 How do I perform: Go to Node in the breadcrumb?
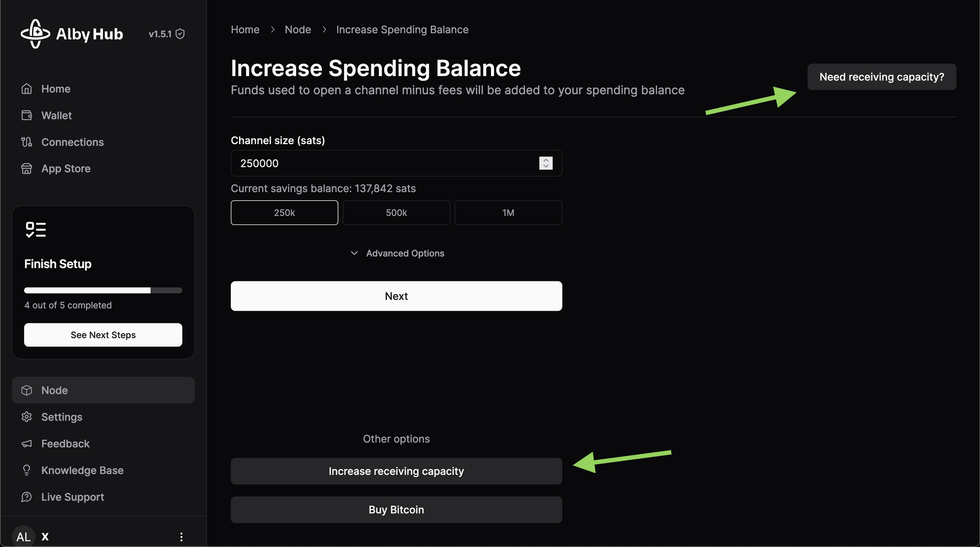[x=298, y=30]
